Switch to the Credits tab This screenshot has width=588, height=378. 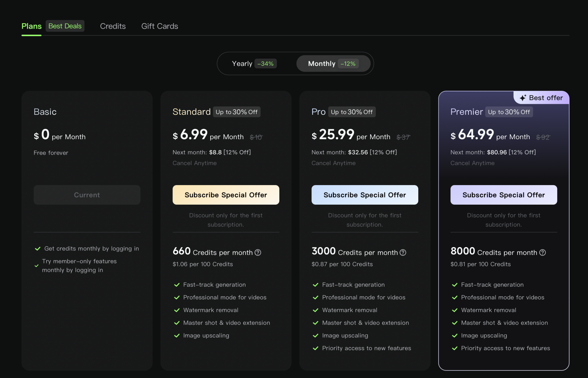[113, 26]
